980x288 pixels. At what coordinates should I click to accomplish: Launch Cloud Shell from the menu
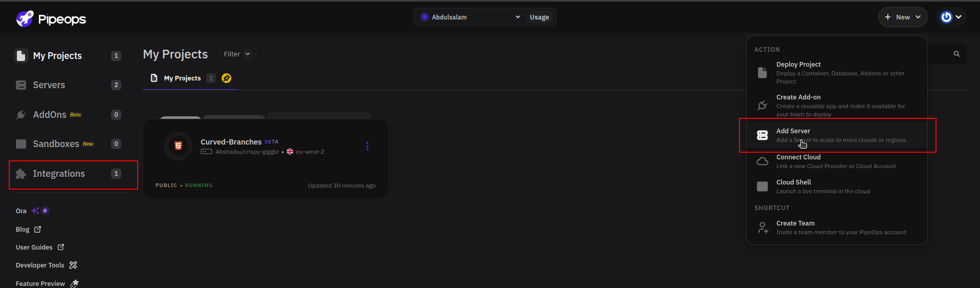837,187
